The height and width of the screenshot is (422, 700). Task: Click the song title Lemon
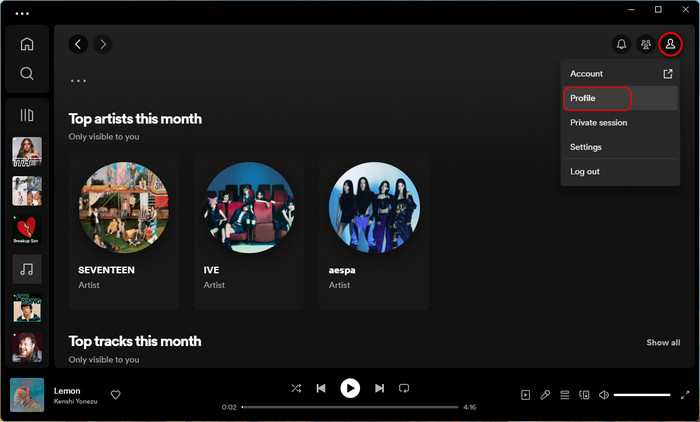(x=67, y=391)
